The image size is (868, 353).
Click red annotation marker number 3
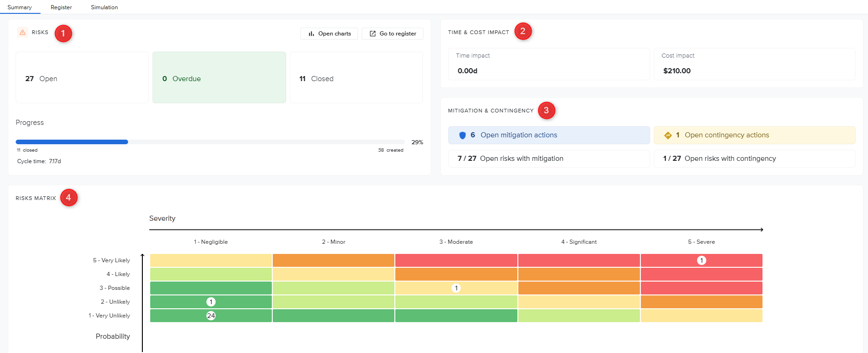tap(546, 111)
